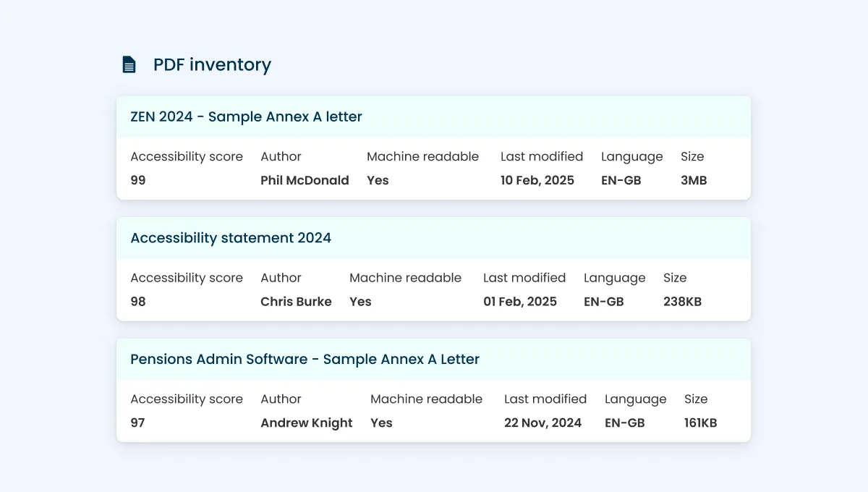This screenshot has width=868, height=492.
Task: Click the Machine readable Yes value for ZEN 2024
Action: click(x=378, y=180)
